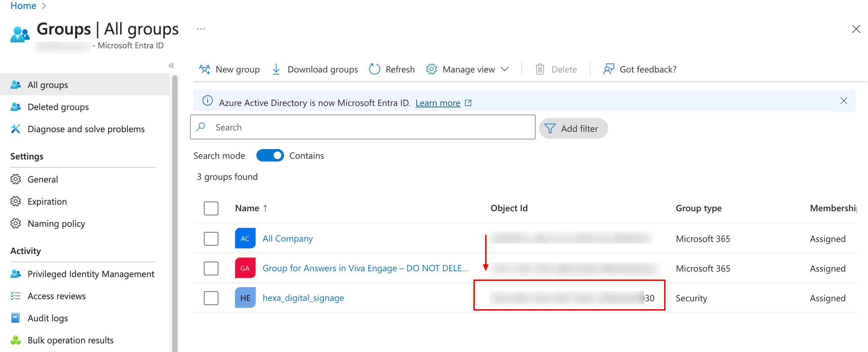Click the Access reviews checklist icon
The height and width of the screenshot is (352, 868).
16,296
